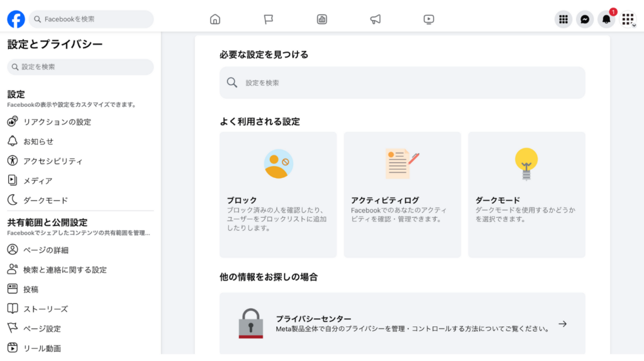Viewport: 644px width, 361px height.
Task: Open the Insights chart tab icon
Action: point(321,19)
